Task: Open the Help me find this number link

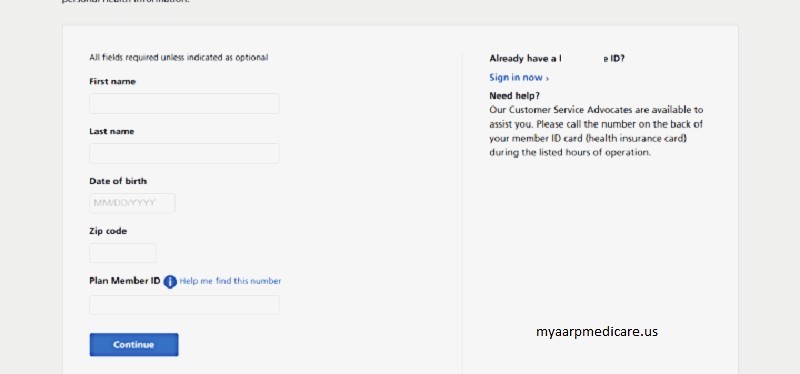Action: 230,281
